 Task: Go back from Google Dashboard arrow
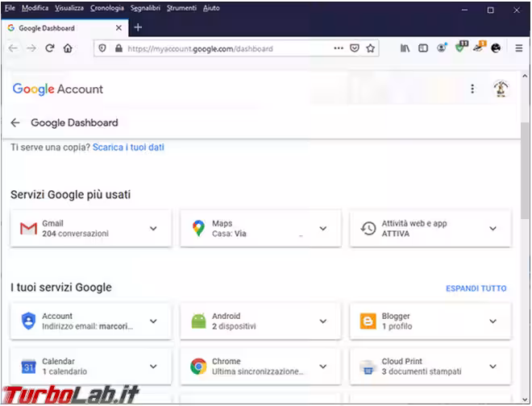pos(15,122)
